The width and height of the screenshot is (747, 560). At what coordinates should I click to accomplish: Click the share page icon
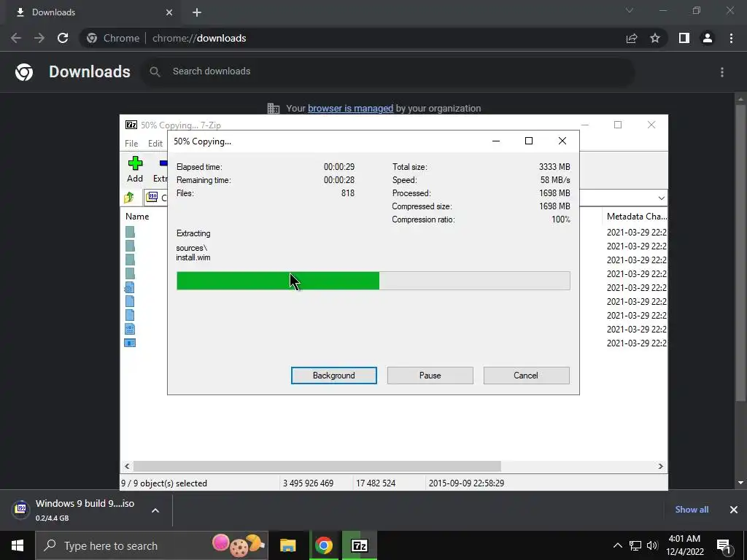click(632, 38)
